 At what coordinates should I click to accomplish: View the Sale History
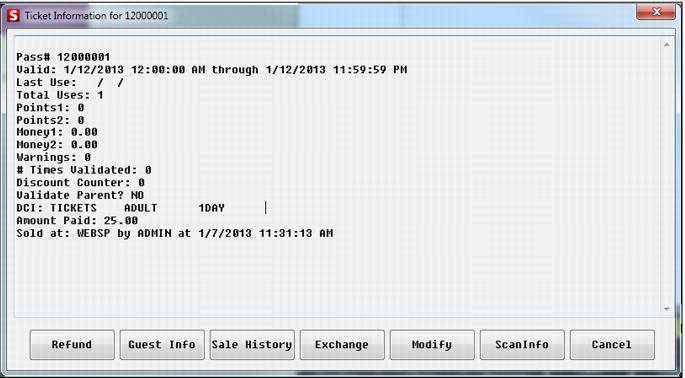[x=252, y=344]
